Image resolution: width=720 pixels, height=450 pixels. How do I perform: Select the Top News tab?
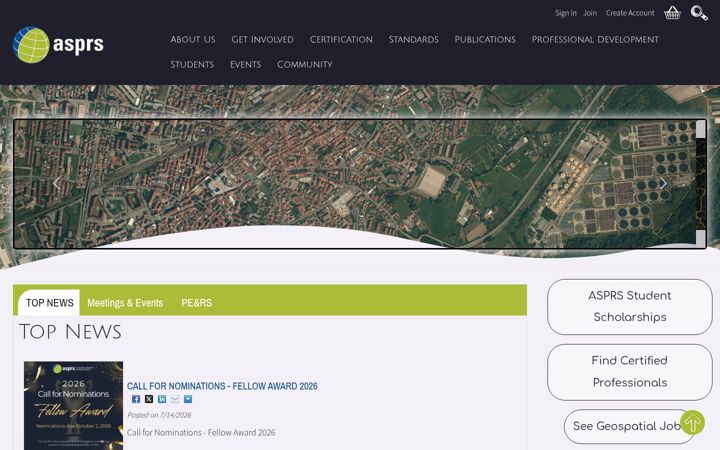pyautogui.click(x=49, y=303)
